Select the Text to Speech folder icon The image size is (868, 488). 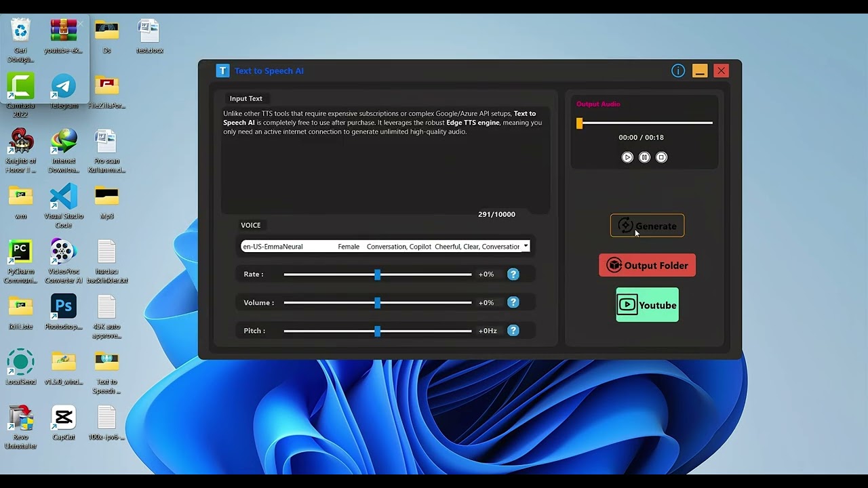click(x=106, y=372)
